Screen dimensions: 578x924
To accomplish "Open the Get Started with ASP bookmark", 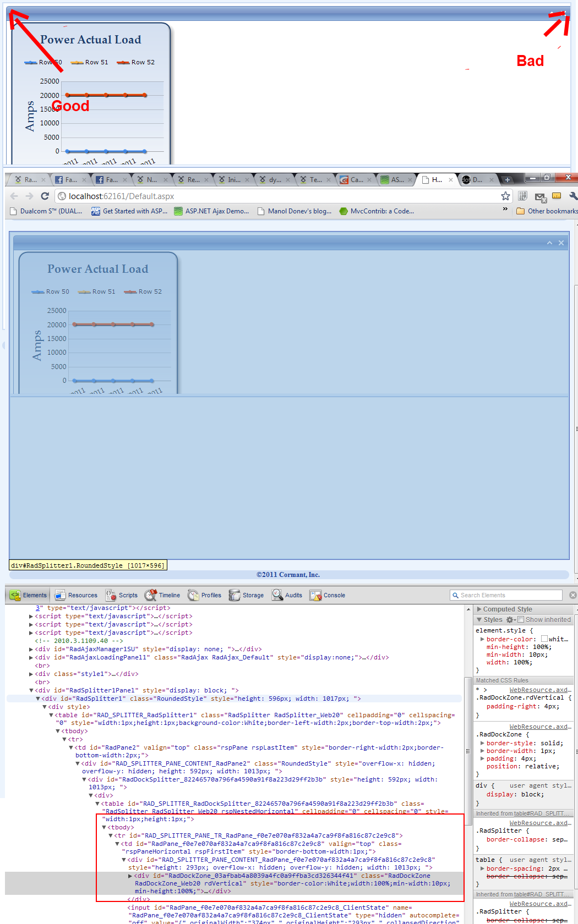I will click(x=129, y=211).
